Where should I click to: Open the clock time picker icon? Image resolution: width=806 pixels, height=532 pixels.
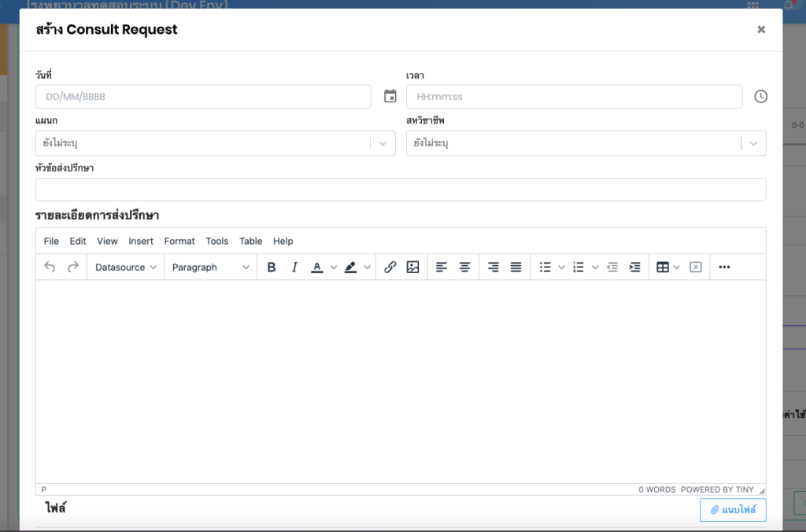point(760,96)
